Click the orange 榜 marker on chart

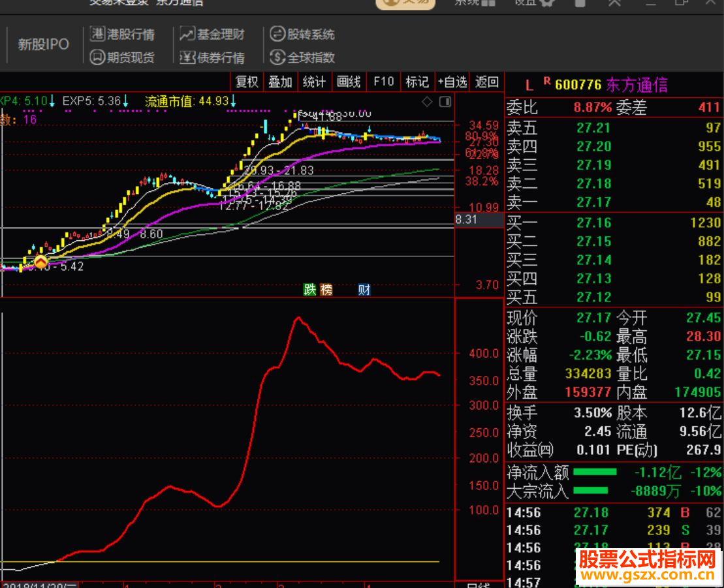click(326, 289)
